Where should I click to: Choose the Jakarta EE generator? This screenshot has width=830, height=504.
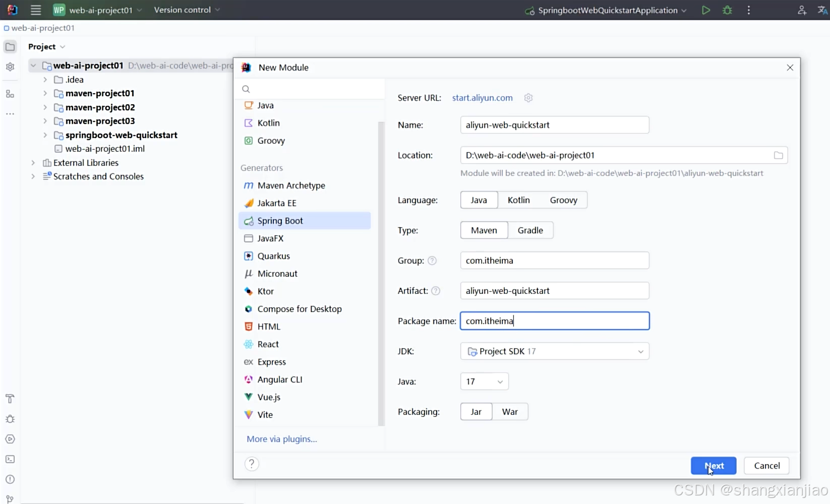(305, 203)
